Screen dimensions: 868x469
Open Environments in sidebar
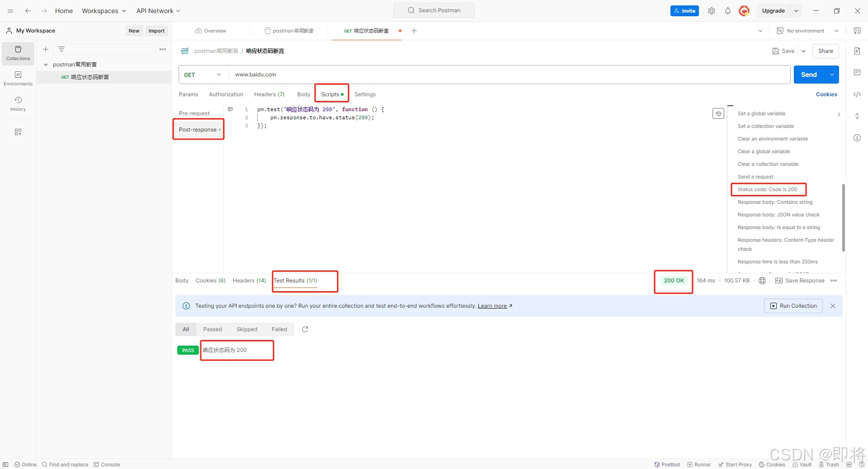tap(18, 79)
